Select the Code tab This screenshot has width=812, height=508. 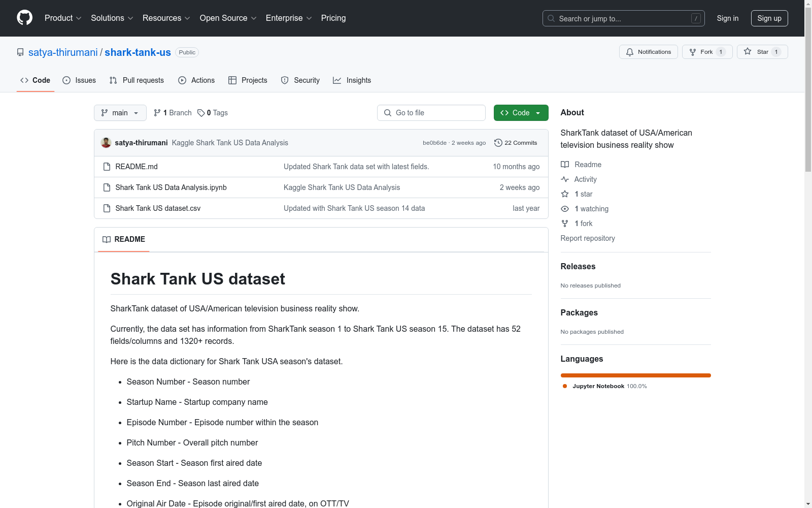(35, 80)
